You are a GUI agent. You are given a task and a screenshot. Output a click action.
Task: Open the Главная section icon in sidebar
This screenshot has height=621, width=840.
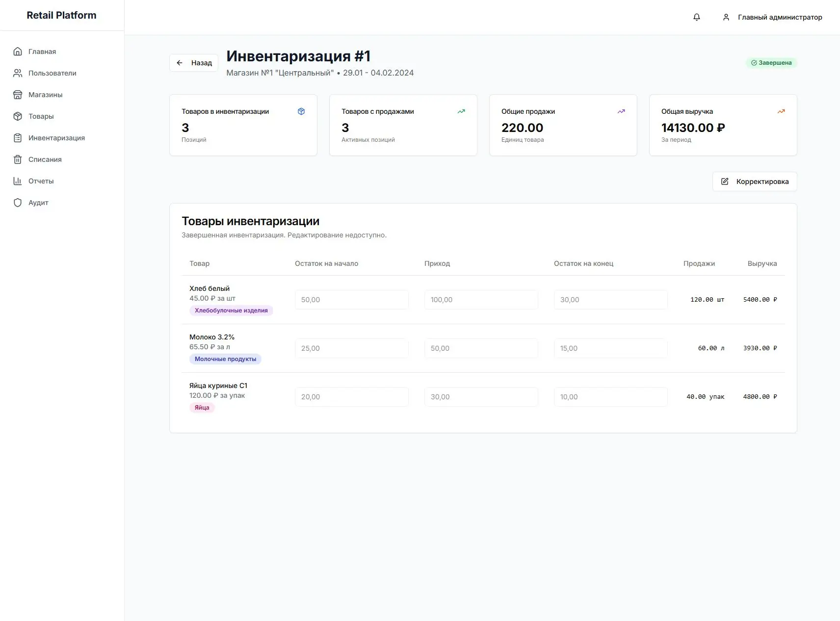click(18, 51)
